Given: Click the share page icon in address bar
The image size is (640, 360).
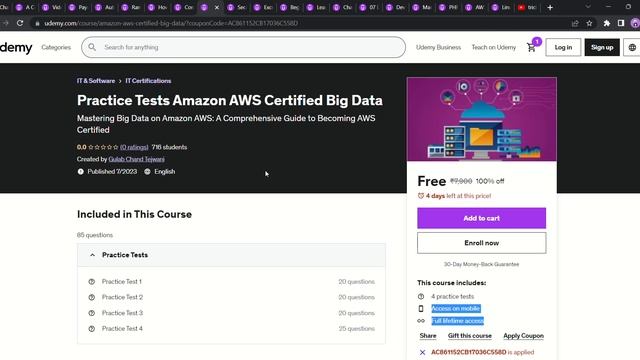Looking at the screenshot, I should click(575, 23).
